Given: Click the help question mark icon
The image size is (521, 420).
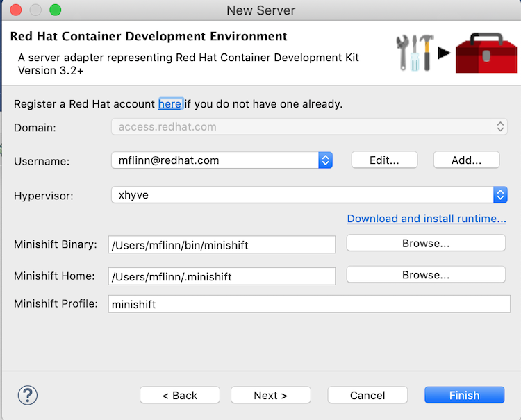Looking at the screenshot, I should (28, 395).
